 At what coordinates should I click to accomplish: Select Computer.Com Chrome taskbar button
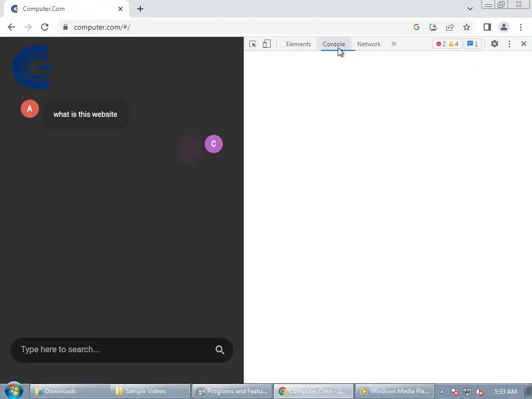[x=313, y=391]
